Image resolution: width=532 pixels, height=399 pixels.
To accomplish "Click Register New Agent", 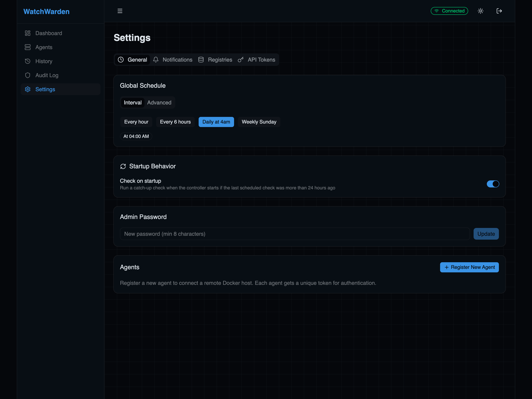I will pos(469,267).
